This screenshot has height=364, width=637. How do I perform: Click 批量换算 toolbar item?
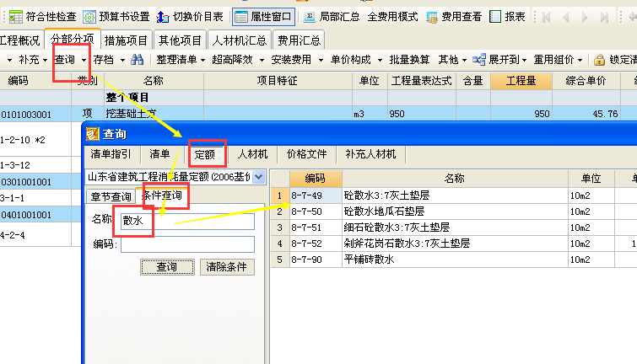409,60
